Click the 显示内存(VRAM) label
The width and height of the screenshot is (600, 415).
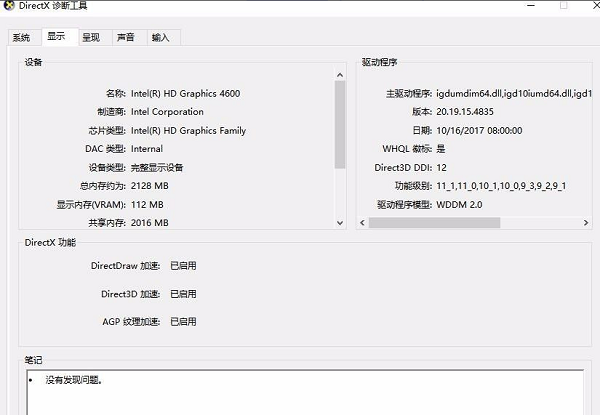click(x=91, y=205)
